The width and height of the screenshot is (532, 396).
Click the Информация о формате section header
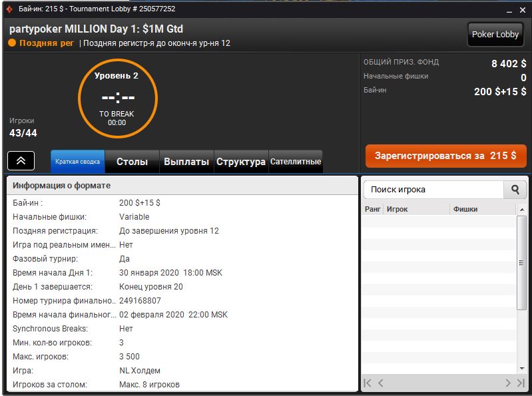182,186
